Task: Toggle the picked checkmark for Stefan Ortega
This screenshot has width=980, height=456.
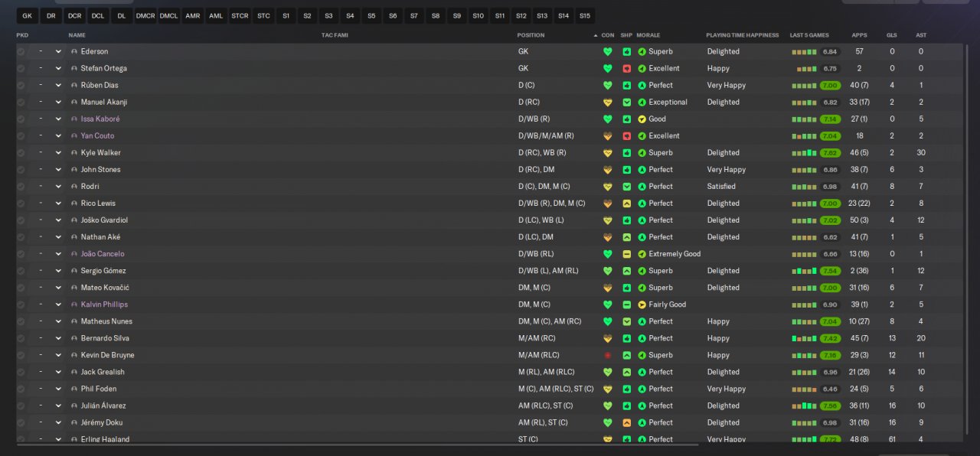Action: pos(21,69)
